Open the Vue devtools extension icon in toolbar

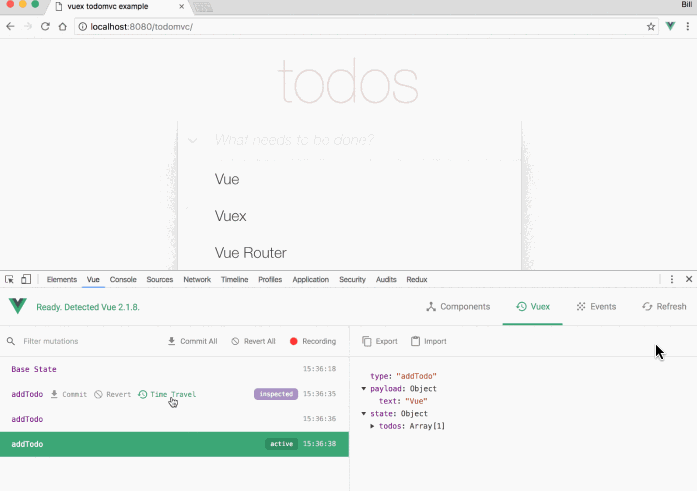(x=670, y=26)
